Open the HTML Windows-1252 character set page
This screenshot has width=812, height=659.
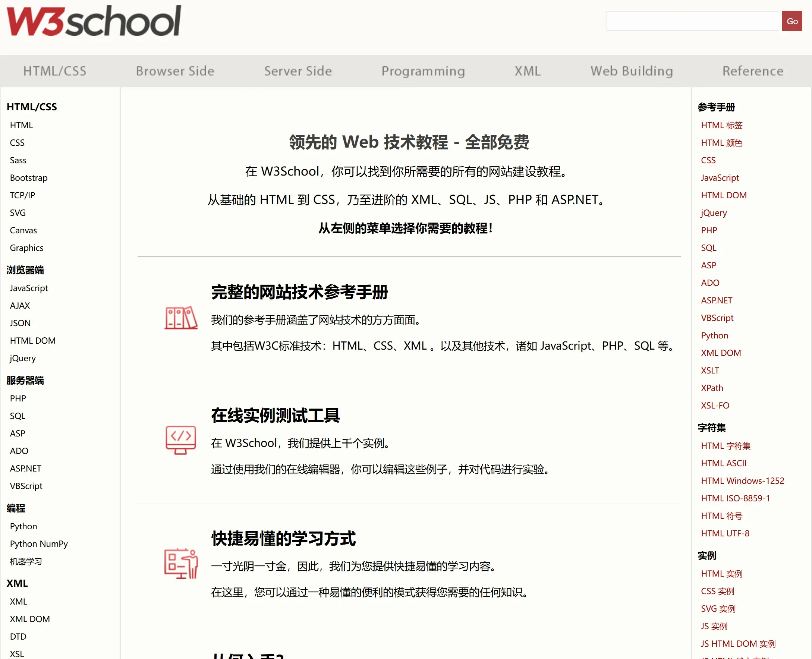[743, 480]
